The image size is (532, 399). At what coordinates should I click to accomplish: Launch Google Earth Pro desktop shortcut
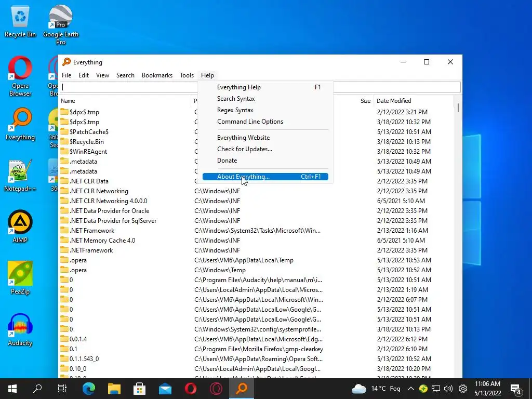tap(61, 25)
